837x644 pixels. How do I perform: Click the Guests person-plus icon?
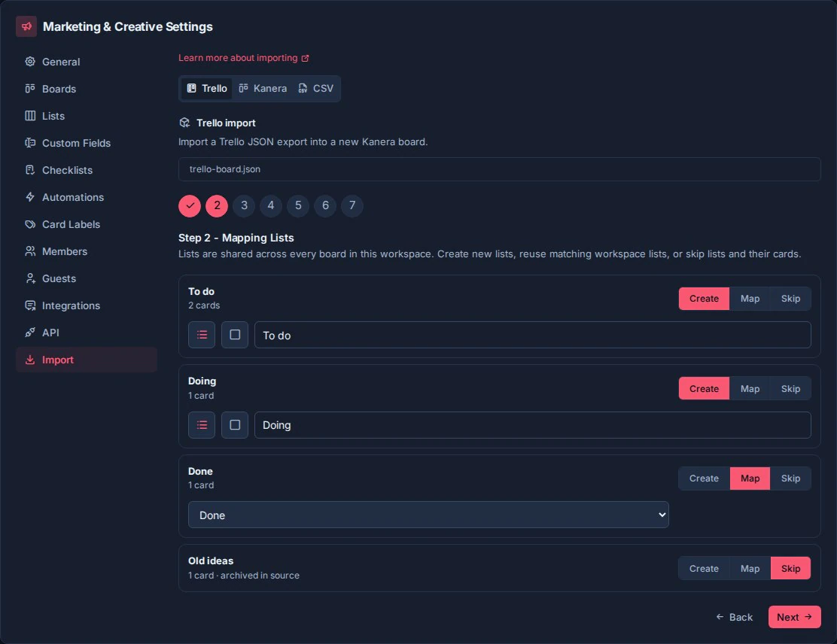pos(30,278)
